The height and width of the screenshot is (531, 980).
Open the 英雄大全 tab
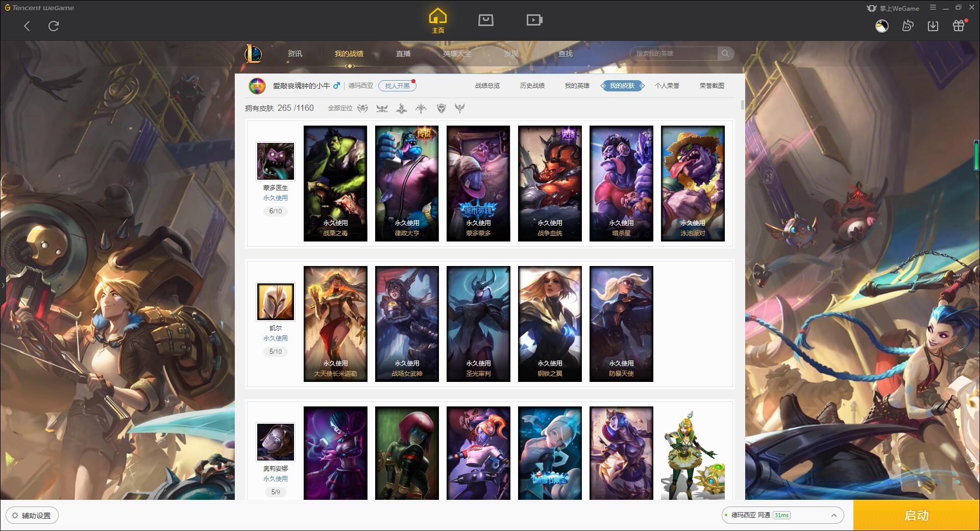[457, 54]
